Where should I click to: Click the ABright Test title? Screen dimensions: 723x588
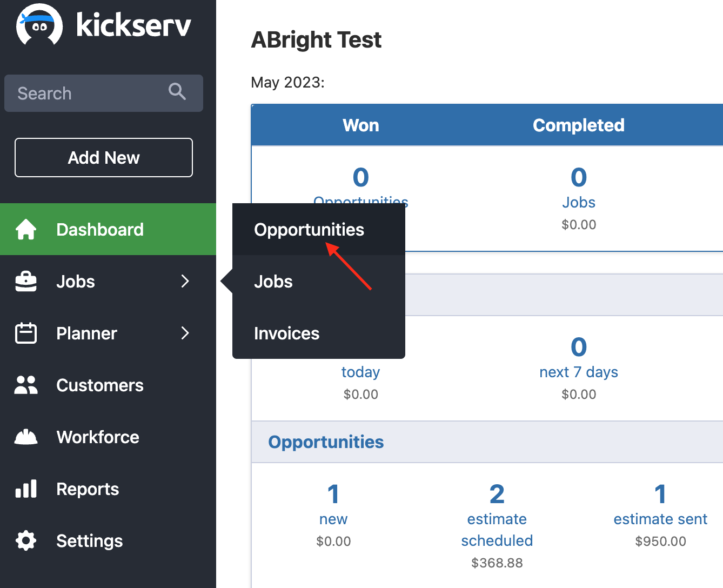tap(316, 39)
